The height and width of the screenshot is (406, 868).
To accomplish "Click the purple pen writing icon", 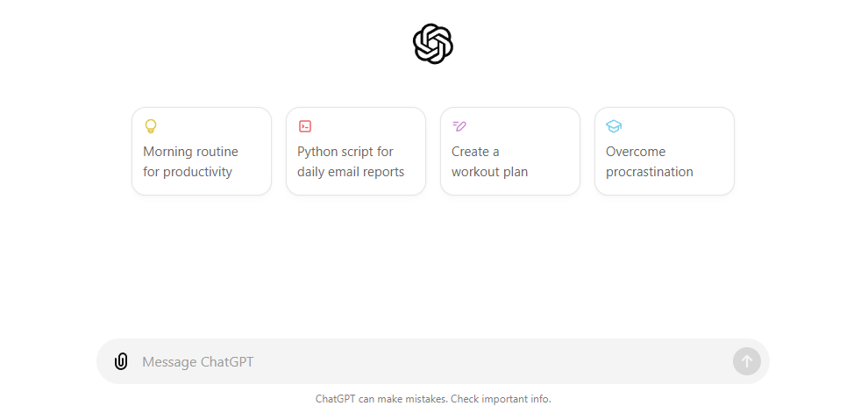I will [x=459, y=126].
